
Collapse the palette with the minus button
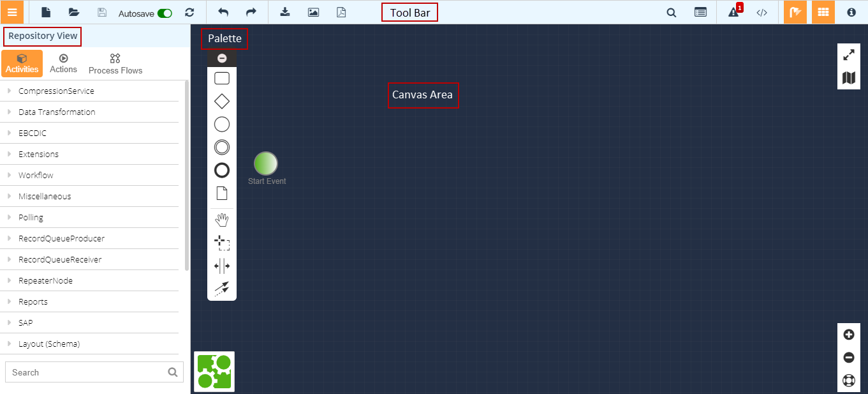pos(222,58)
